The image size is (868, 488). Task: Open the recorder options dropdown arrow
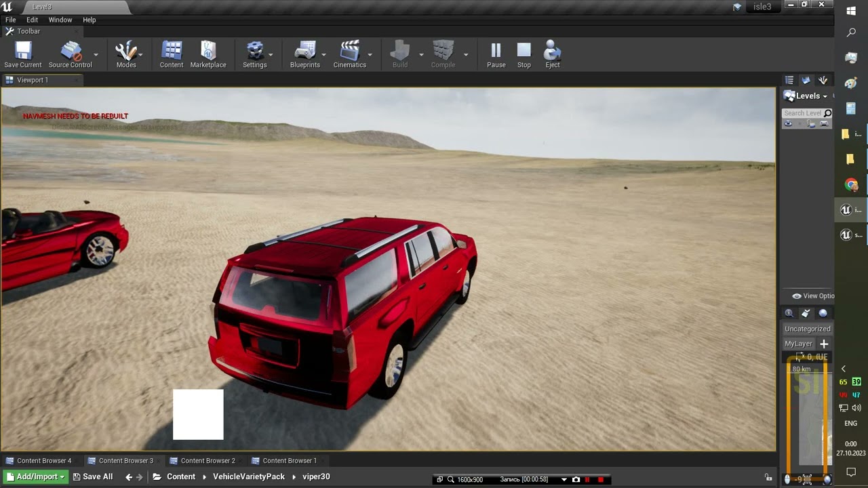pos(564,480)
